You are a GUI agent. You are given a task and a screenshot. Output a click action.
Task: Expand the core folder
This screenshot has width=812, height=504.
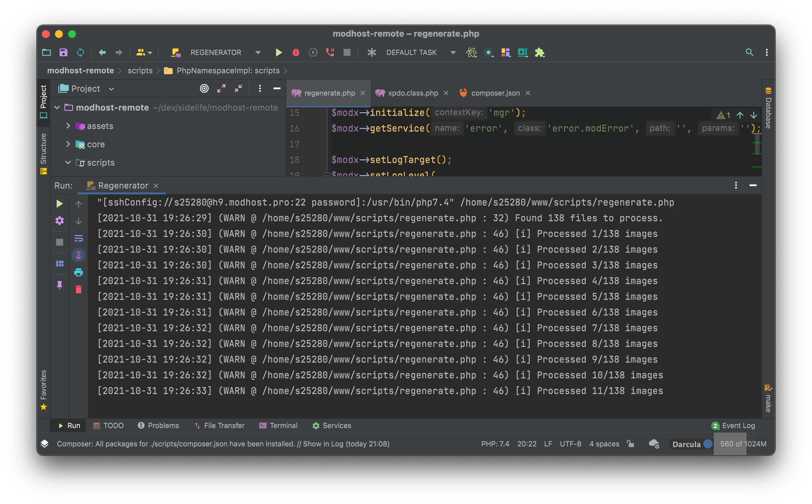coord(68,144)
